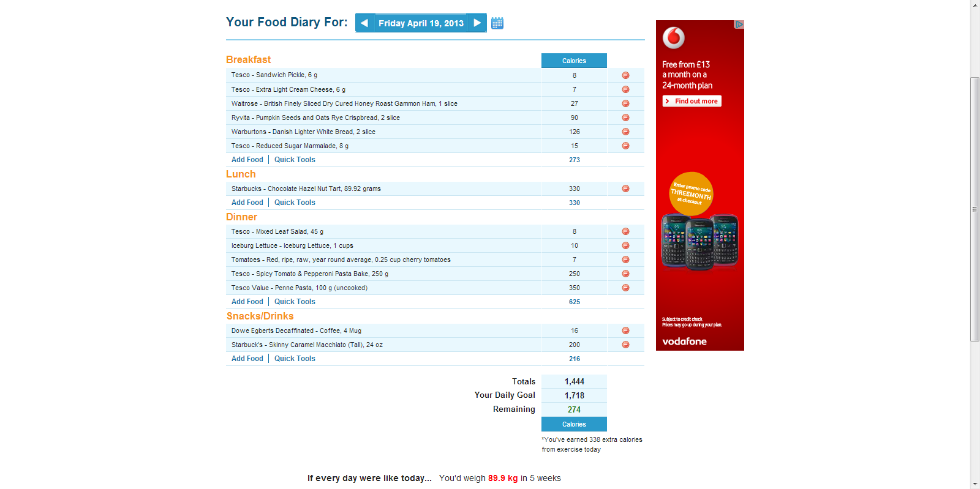Remove Reduced Sugar Marmalade entry
The width and height of the screenshot is (980, 489).
coord(625,146)
